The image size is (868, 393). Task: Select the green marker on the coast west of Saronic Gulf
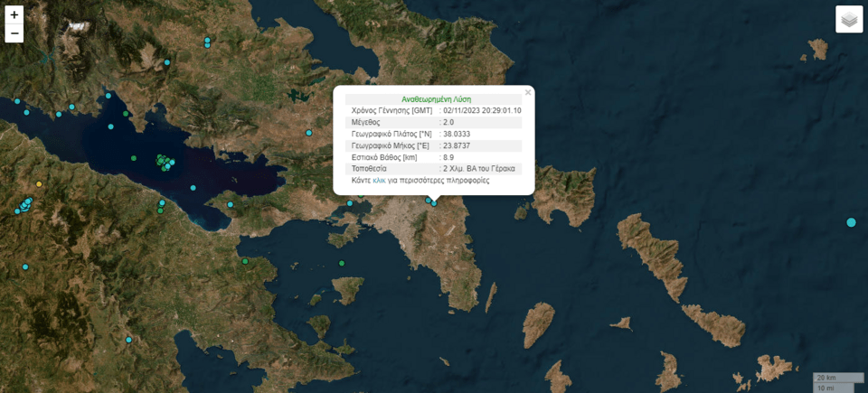click(245, 261)
